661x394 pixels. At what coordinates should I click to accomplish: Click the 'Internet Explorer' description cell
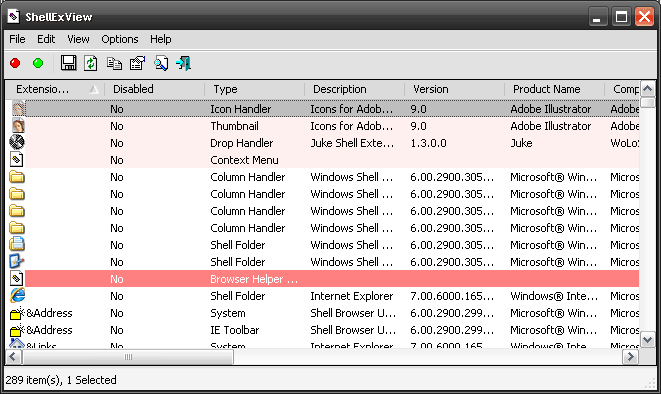pyautogui.click(x=352, y=296)
